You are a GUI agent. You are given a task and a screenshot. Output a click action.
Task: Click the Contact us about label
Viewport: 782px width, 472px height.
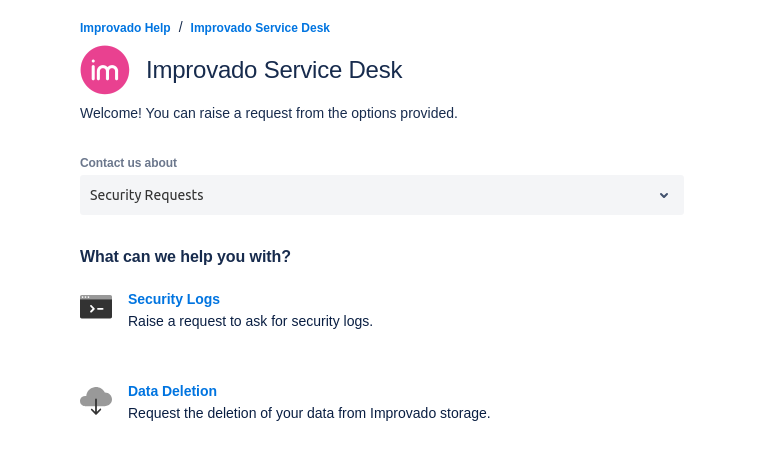[x=128, y=163]
